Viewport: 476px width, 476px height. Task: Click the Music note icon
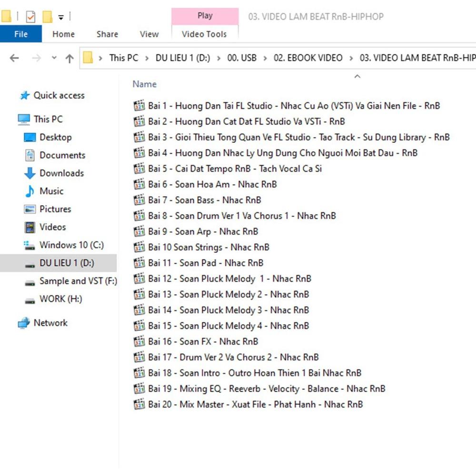[30, 191]
